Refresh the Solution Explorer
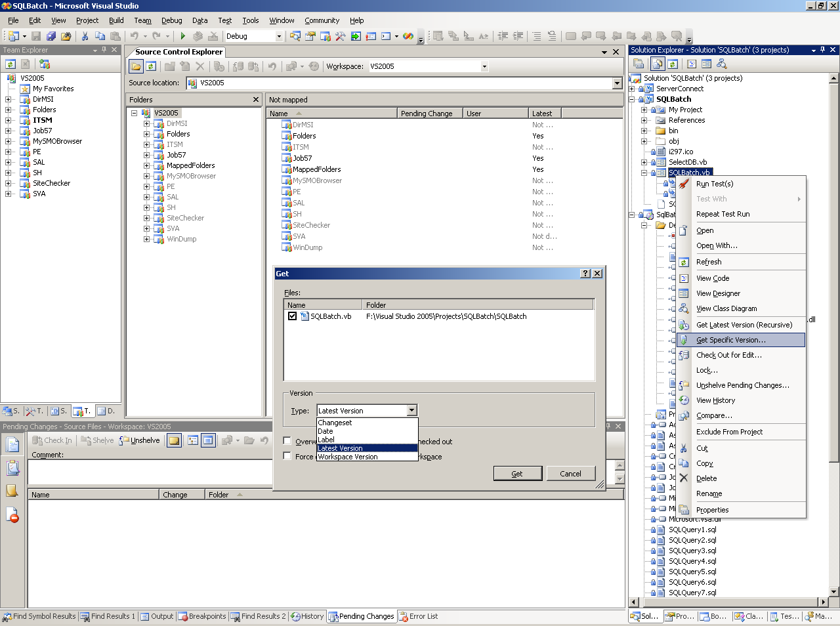840x626 pixels. pos(673,64)
